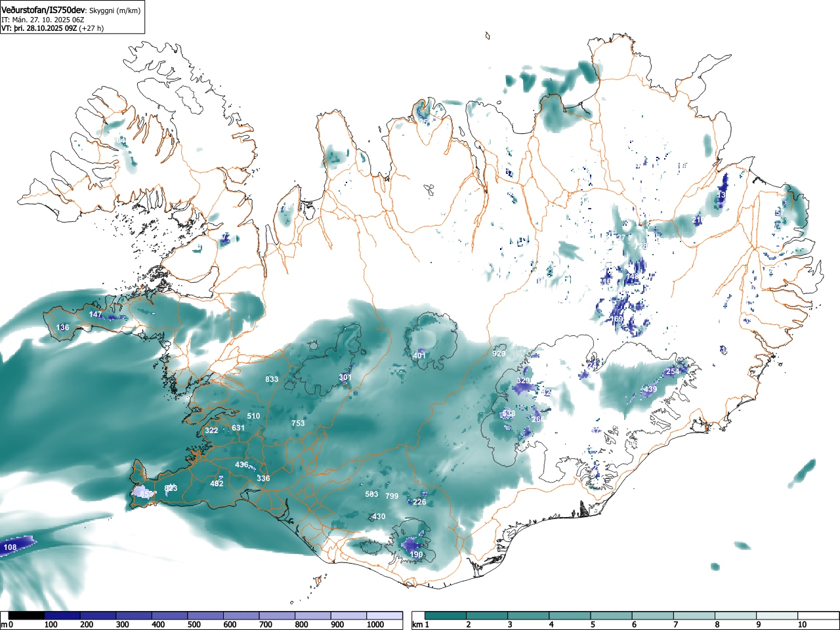The width and height of the screenshot is (840, 630).
Task: Click the visibility value 226 on the map
Action: tap(419, 502)
